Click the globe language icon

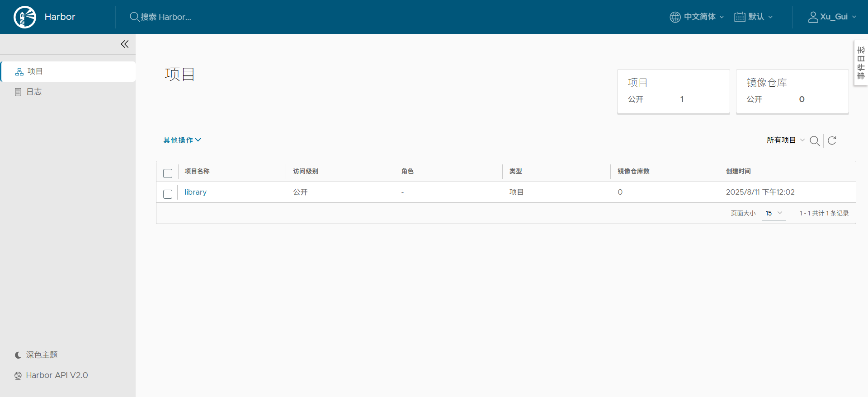675,17
